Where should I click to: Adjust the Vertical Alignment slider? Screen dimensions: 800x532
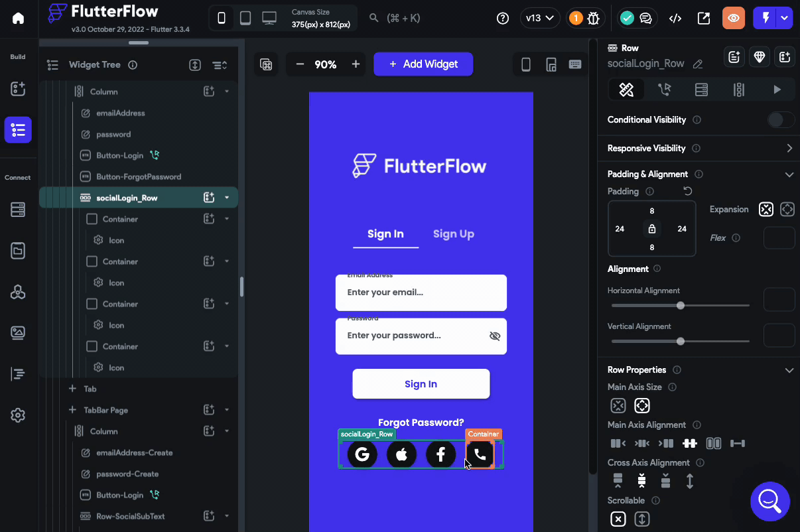(x=681, y=341)
